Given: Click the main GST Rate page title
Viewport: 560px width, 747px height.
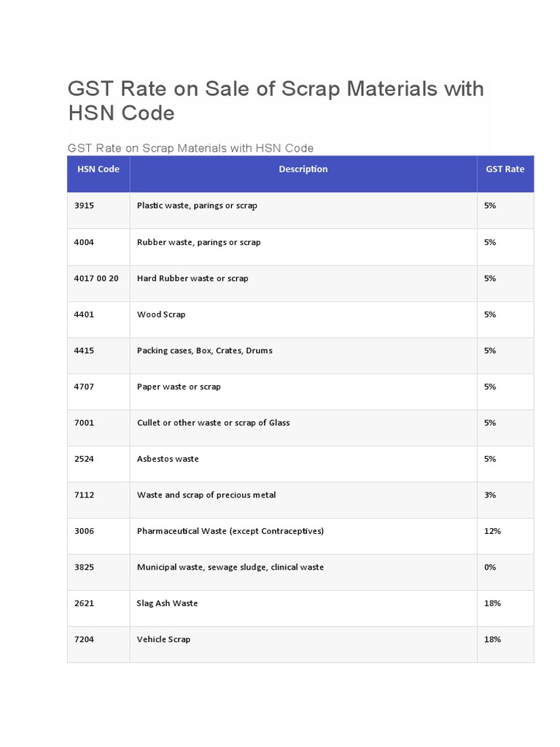Looking at the screenshot, I should pos(276,101).
